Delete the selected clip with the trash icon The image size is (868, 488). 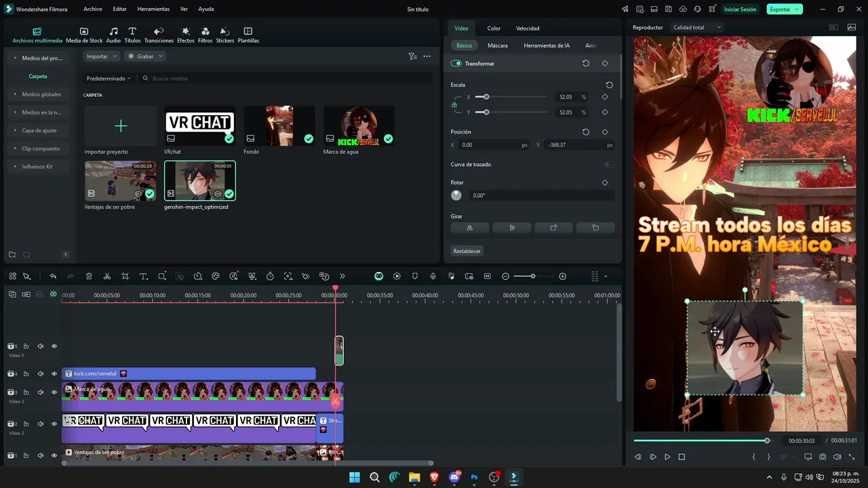[89, 277]
